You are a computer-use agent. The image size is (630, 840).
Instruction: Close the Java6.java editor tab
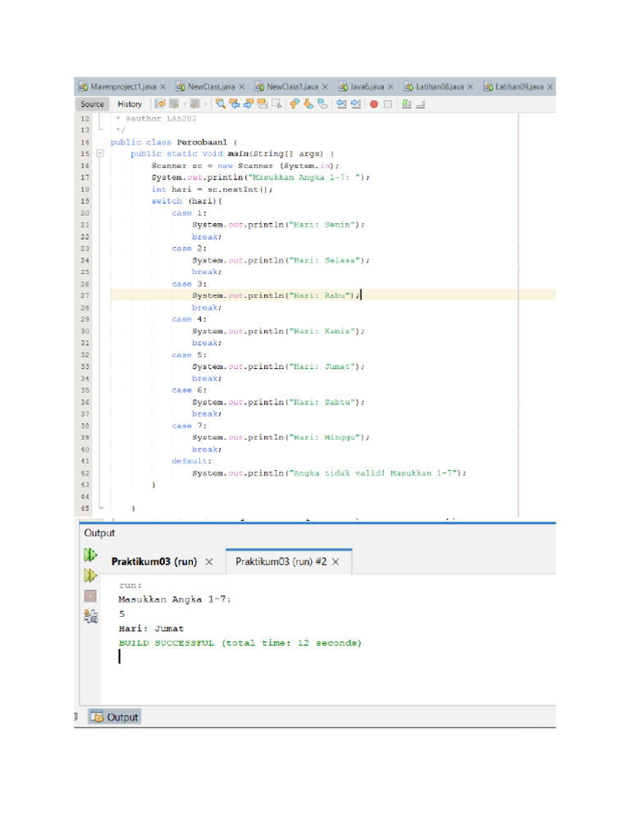[390, 86]
